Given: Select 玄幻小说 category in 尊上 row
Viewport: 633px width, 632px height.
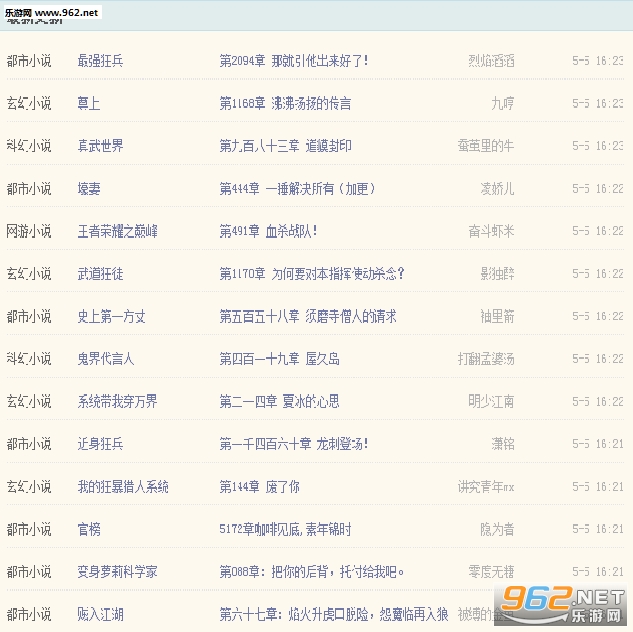Looking at the screenshot, I should pyautogui.click(x=29, y=104).
